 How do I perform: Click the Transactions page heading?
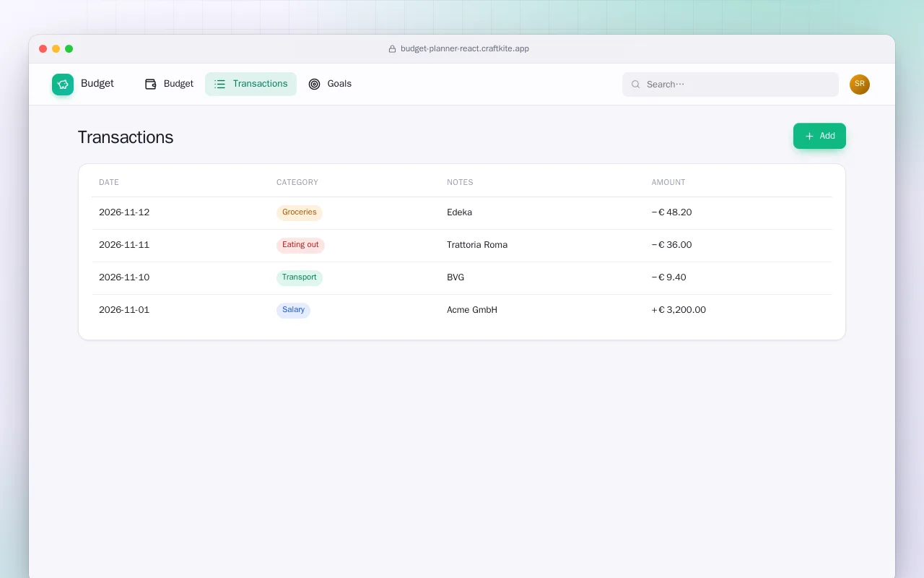pyautogui.click(x=126, y=137)
